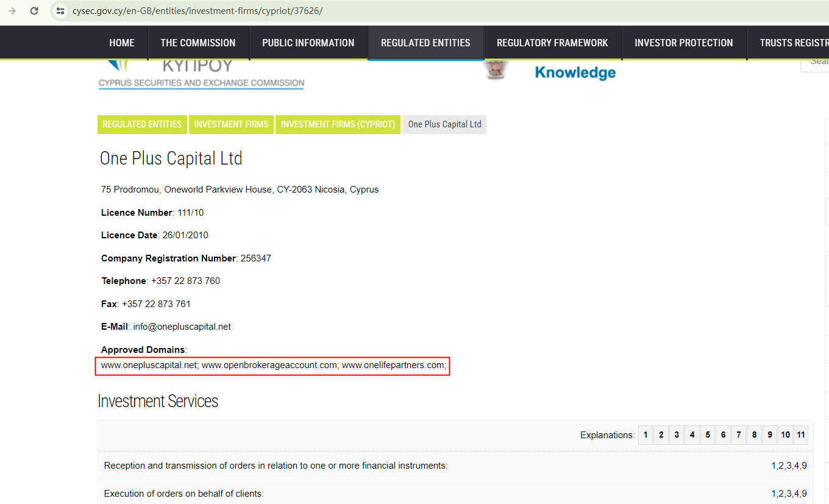Open the REGULATORY FRAMEWORK menu

[x=552, y=43]
